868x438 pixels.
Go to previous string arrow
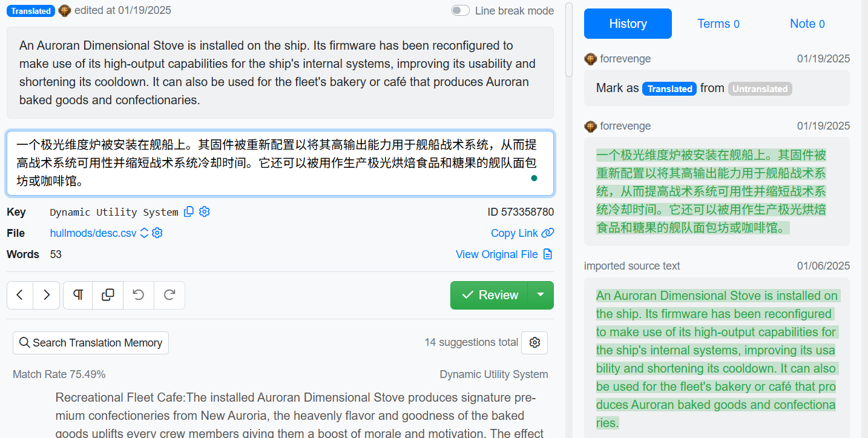tap(20, 295)
